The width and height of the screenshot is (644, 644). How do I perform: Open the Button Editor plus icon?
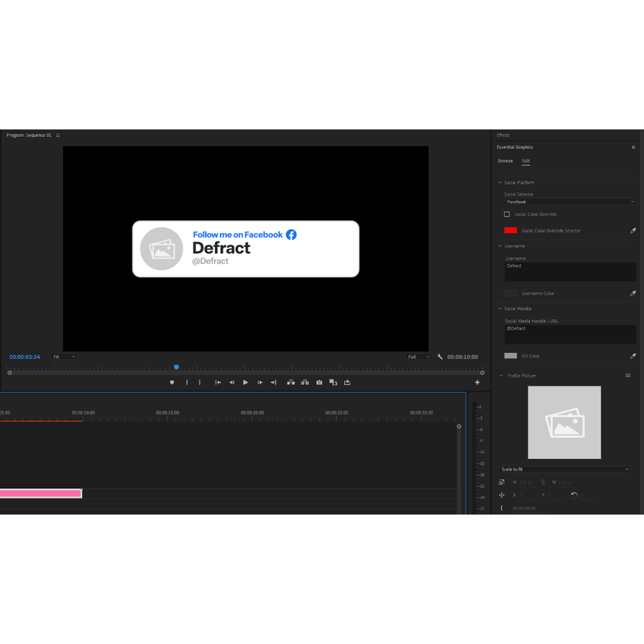[x=477, y=382]
